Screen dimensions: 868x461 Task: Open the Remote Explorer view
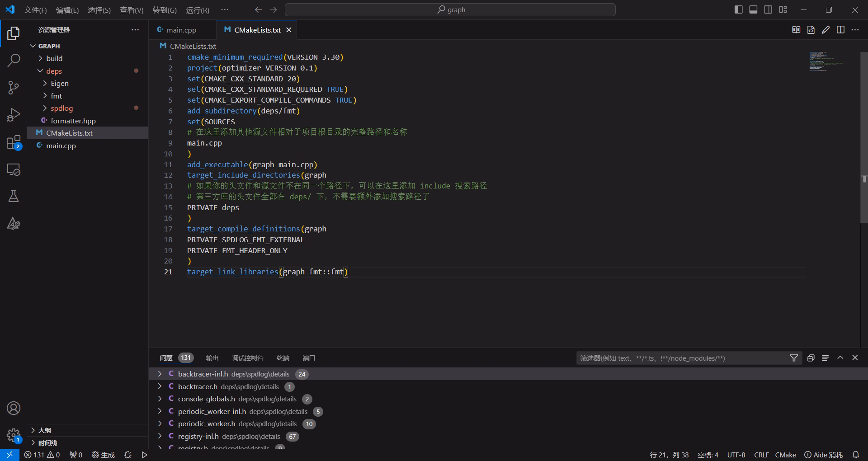point(14,169)
